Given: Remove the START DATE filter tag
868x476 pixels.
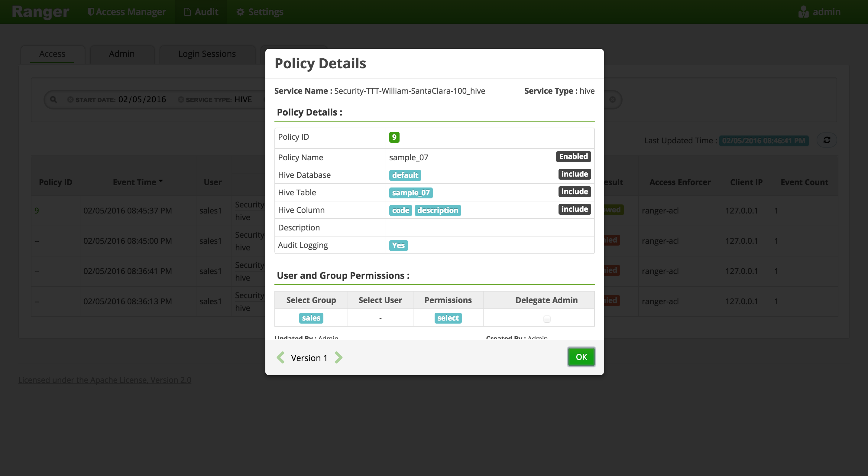Looking at the screenshot, I should [70, 99].
